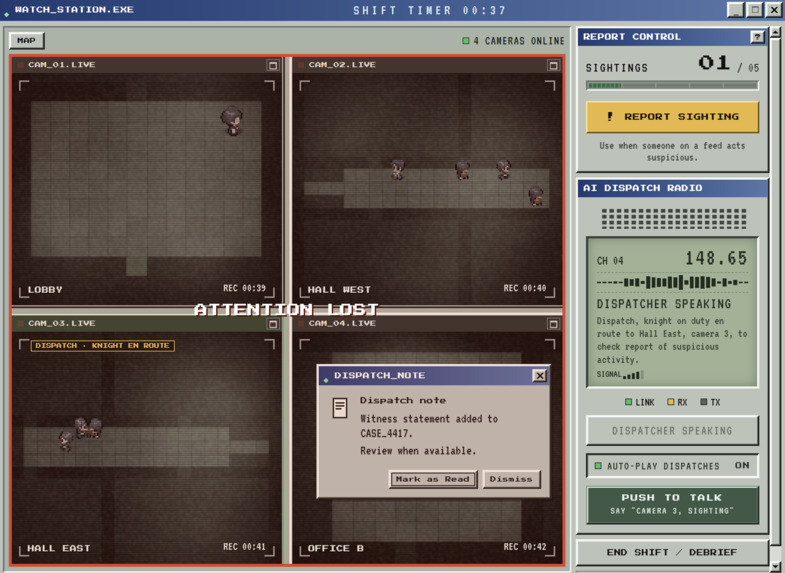Click REC 00:39 timestamp in Lobby feed
This screenshot has width=785, height=573.
244,288
